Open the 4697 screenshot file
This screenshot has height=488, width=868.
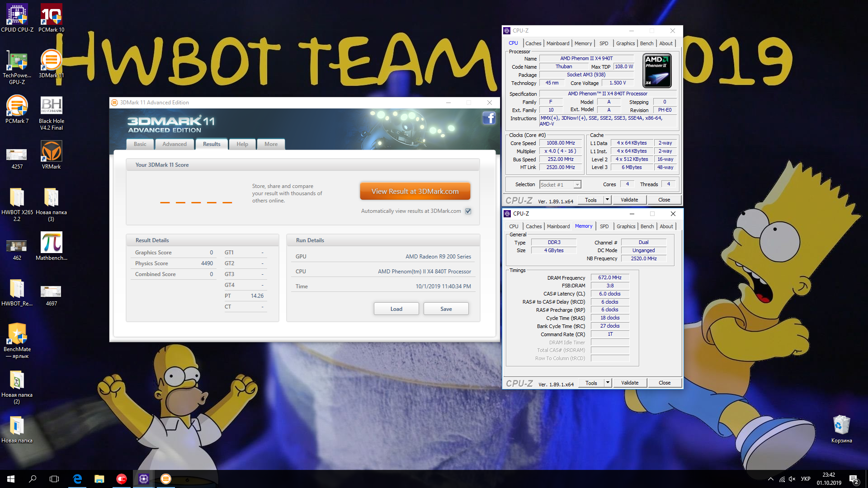(x=51, y=296)
